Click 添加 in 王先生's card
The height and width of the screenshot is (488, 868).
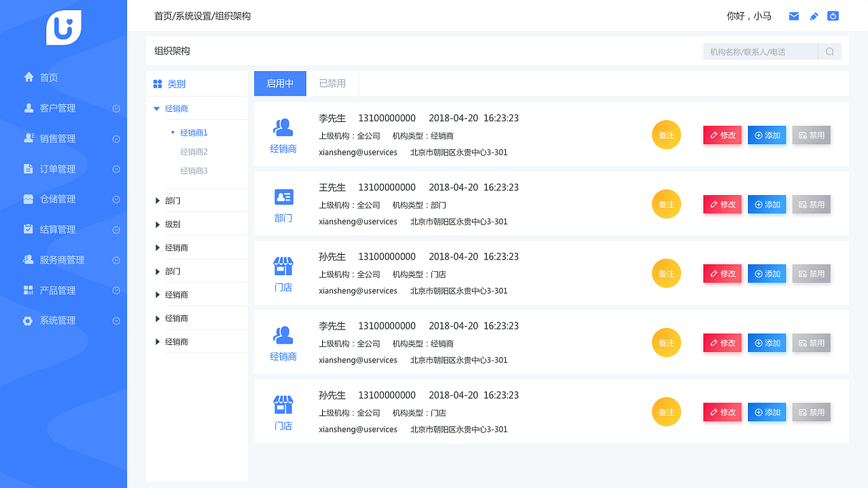(x=767, y=204)
